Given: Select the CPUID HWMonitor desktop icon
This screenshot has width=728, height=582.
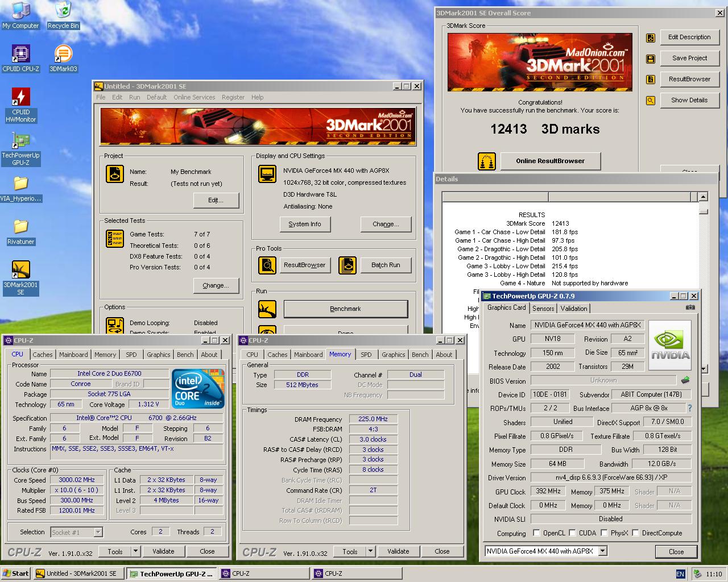Looking at the screenshot, I should [x=20, y=105].
